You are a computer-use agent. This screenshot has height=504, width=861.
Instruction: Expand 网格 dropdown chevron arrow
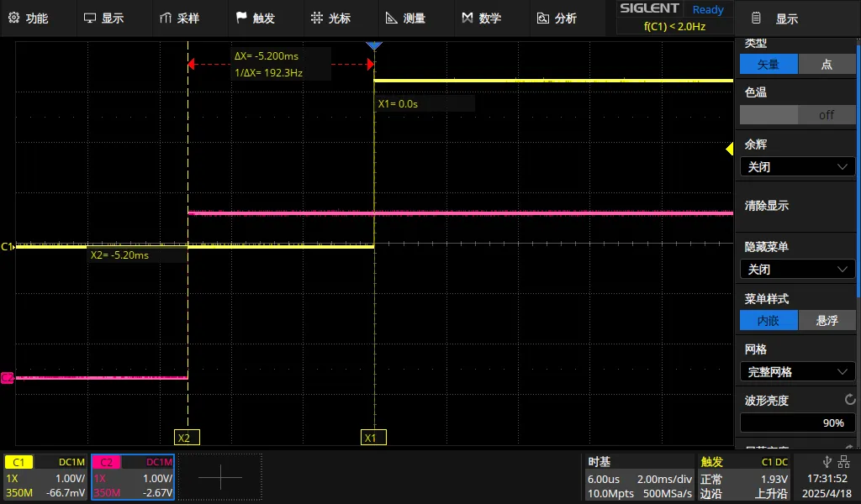coord(843,372)
